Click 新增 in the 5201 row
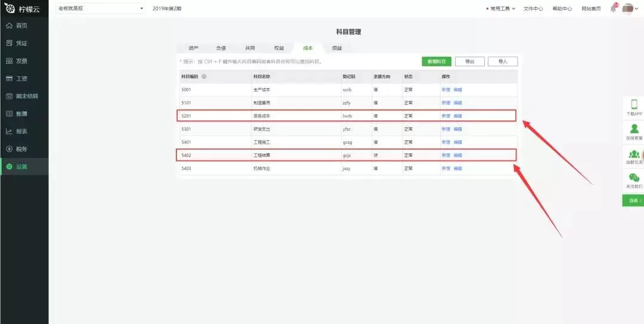Viewport: 644px width, 324px height. click(445, 116)
